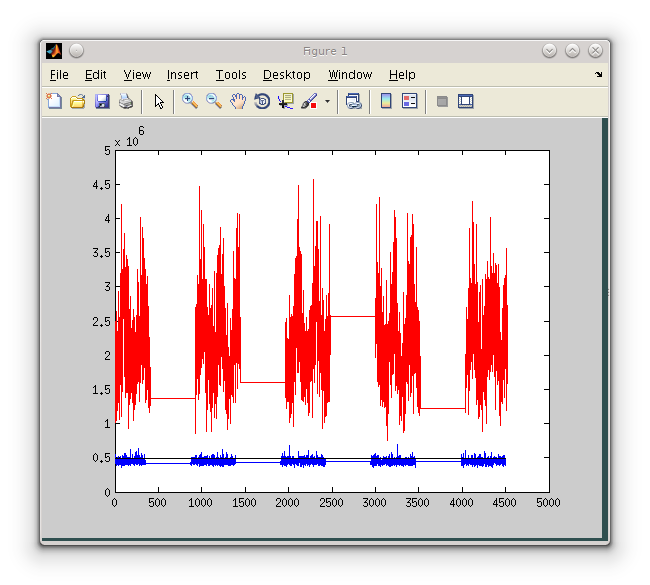
Task: Print the figure using the printer icon
Action: coord(126,101)
